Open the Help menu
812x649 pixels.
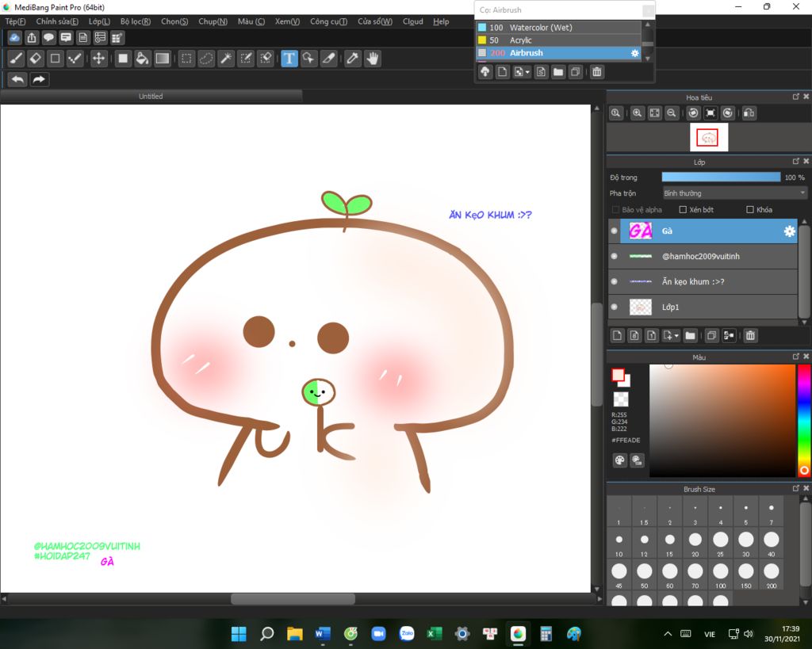pyautogui.click(x=441, y=21)
